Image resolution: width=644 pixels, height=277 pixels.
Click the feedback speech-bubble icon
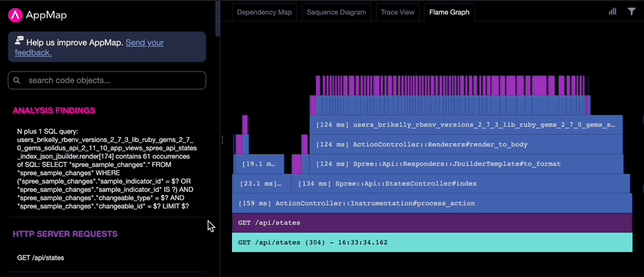pos(19,40)
